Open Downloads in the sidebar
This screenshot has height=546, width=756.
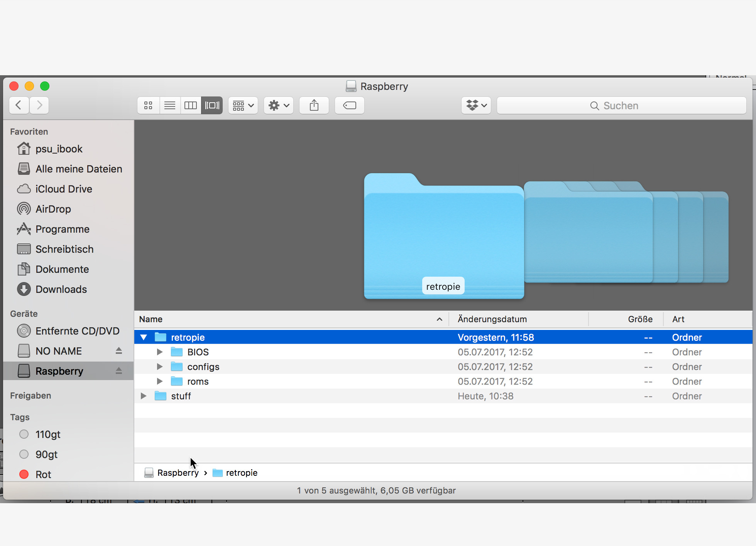tap(61, 289)
